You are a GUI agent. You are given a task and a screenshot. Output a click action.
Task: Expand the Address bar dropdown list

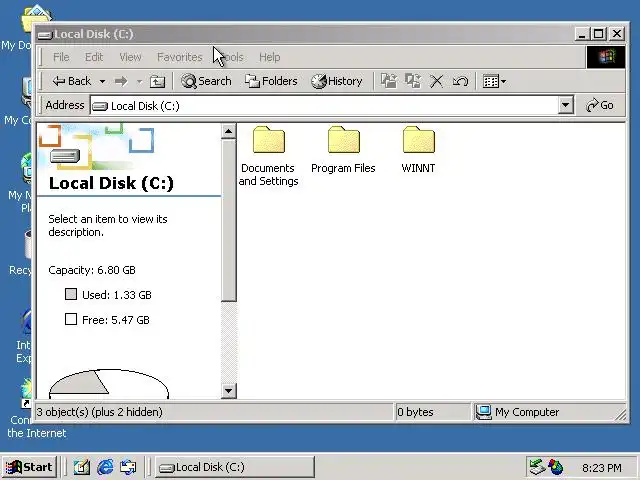tap(565, 105)
